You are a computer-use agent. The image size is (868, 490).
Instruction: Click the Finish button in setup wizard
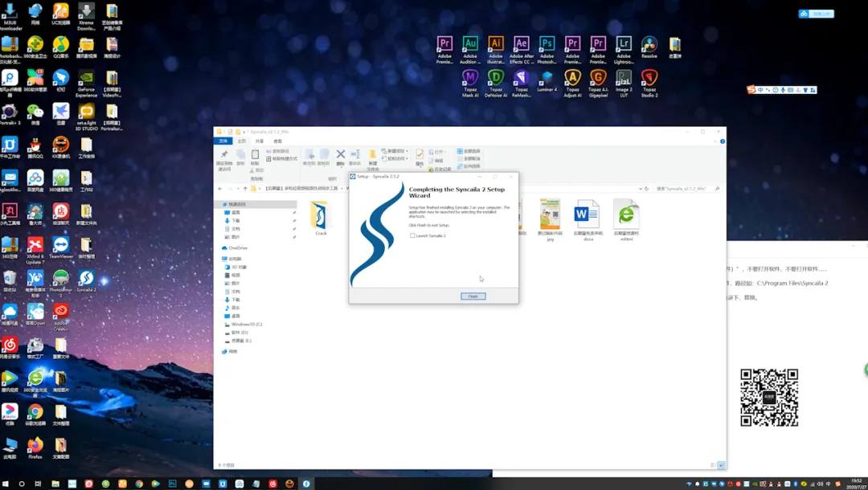pyautogui.click(x=473, y=296)
